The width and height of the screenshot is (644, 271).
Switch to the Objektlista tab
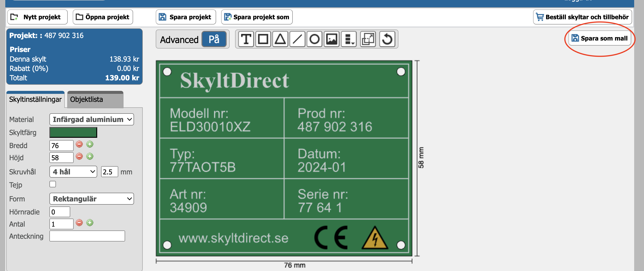click(x=95, y=99)
